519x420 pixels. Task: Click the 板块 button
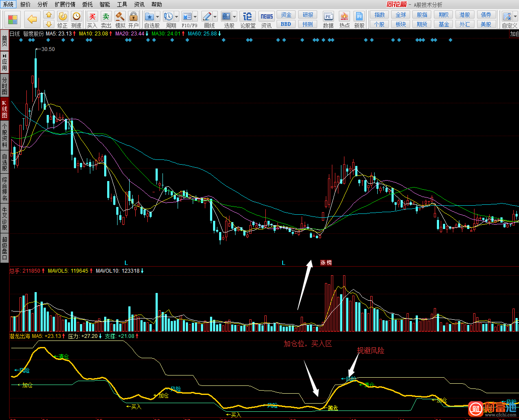pos(401,24)
